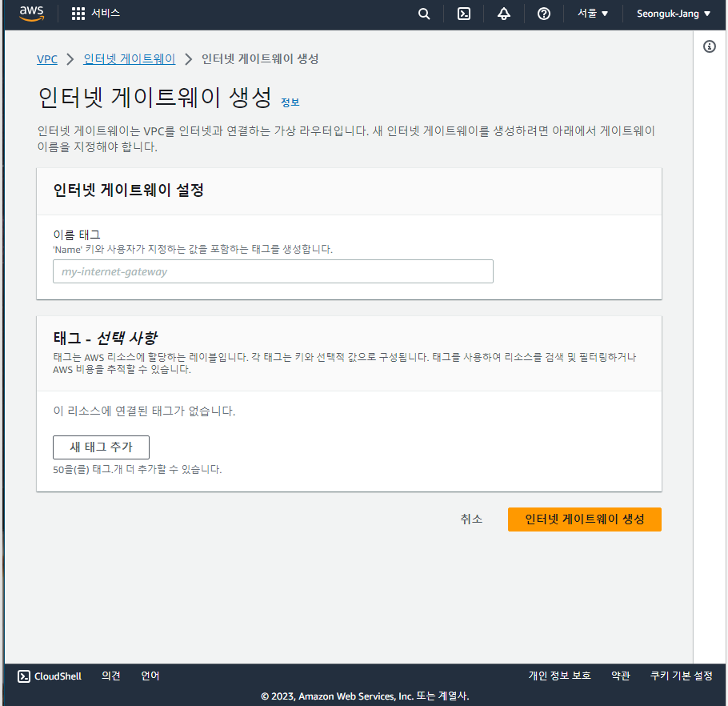
Task: Open the 서비스 menu
Action: tap(106, 13)
